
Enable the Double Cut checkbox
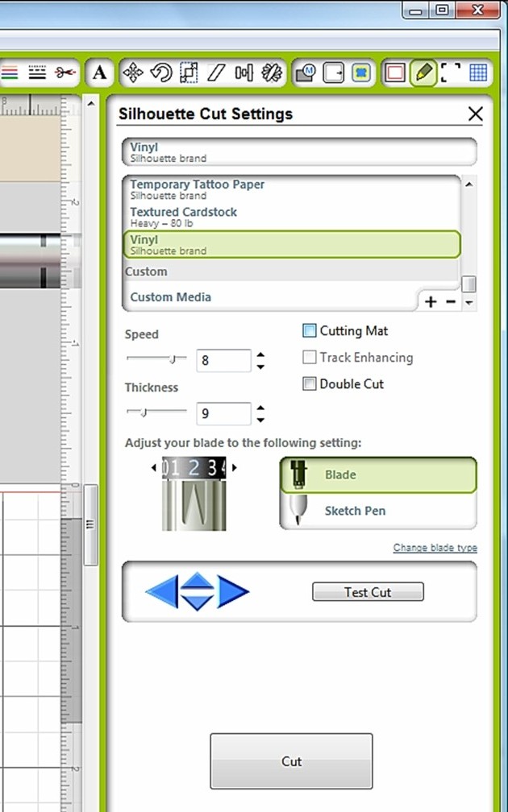[309, 383]
